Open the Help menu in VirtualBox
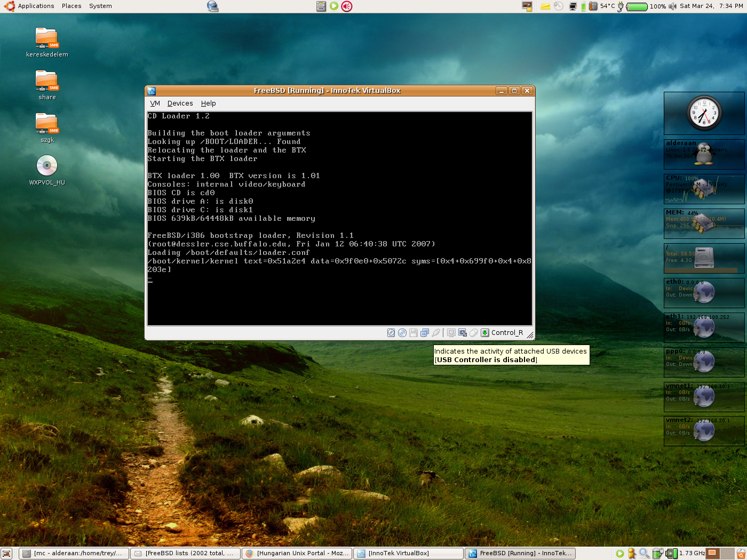The image size is (747, 560). pyautogui.click(x=209, y=103)
